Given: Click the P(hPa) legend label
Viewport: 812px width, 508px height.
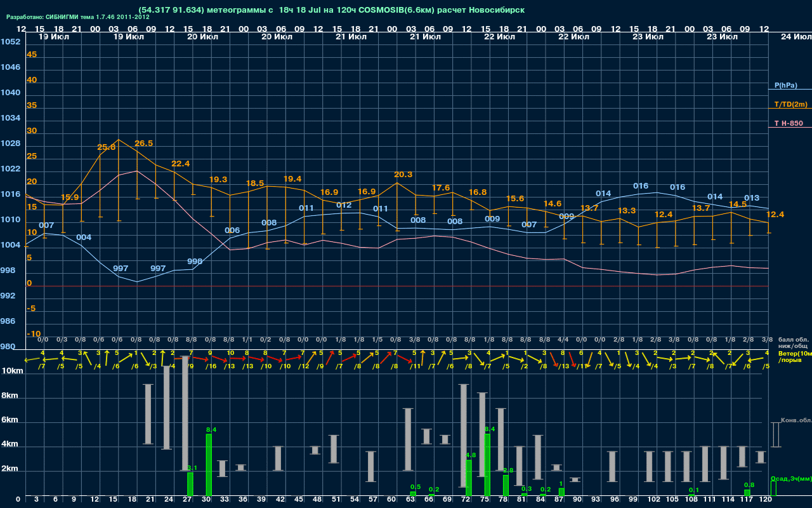Looking at the screenshot, I should pyautogui.click(x=785, y=85).
